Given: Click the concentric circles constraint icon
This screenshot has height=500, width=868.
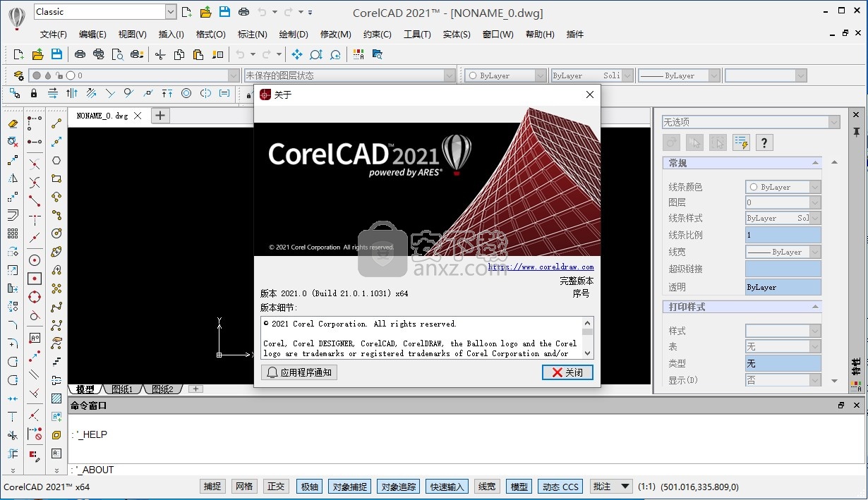Looking at the screenshot, I should pyautogui.click(x=186, y=93).
